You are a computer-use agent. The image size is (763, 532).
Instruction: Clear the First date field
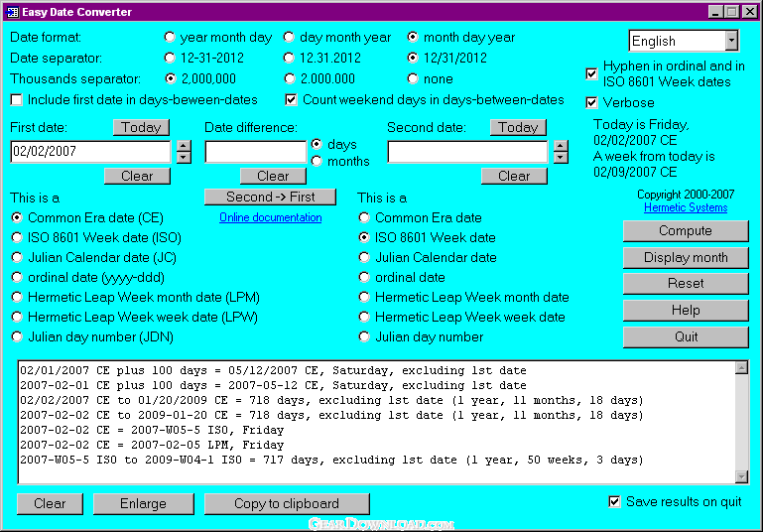pyautogui.click(x=137, y=176)
